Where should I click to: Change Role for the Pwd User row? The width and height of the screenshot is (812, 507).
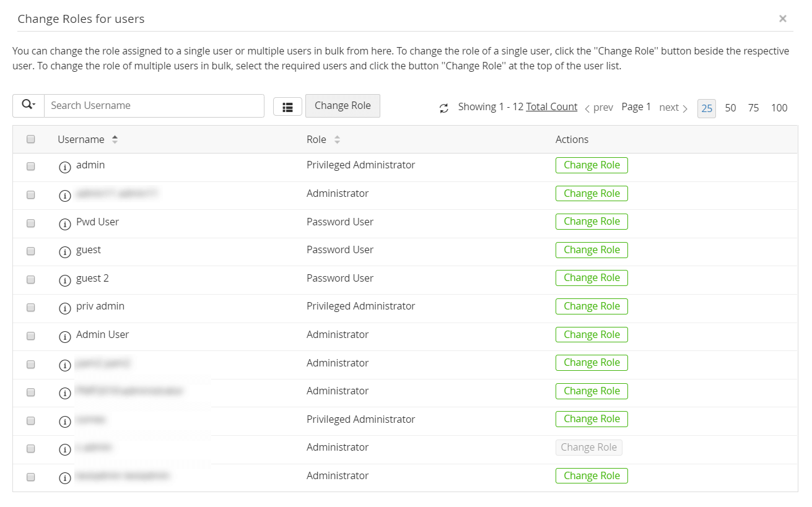(592, 222)
